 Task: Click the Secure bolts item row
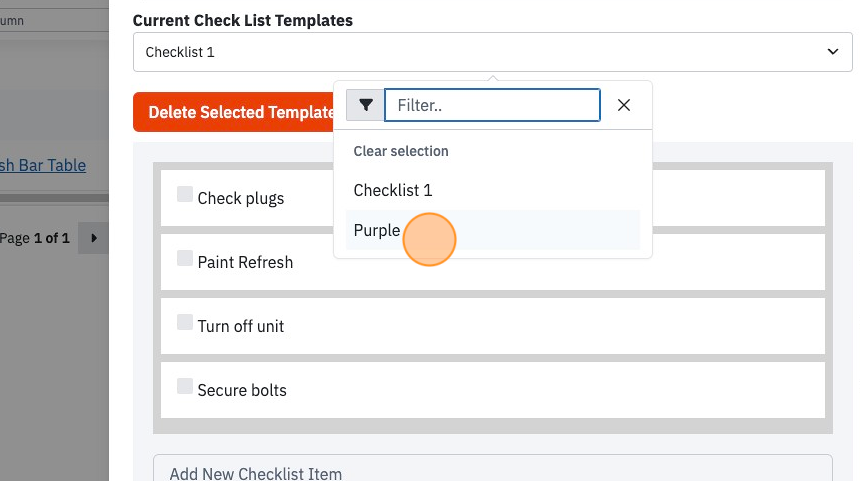(x=493, y=390)
